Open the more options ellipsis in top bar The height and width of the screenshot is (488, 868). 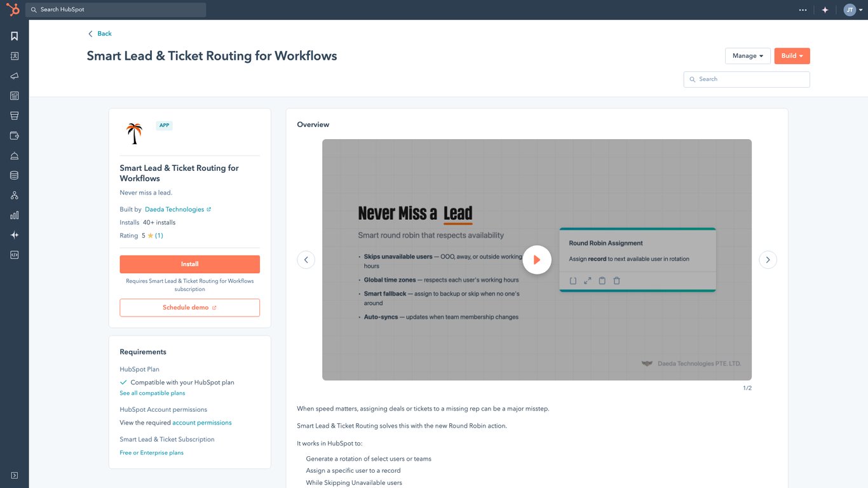(x=803, y=10)
